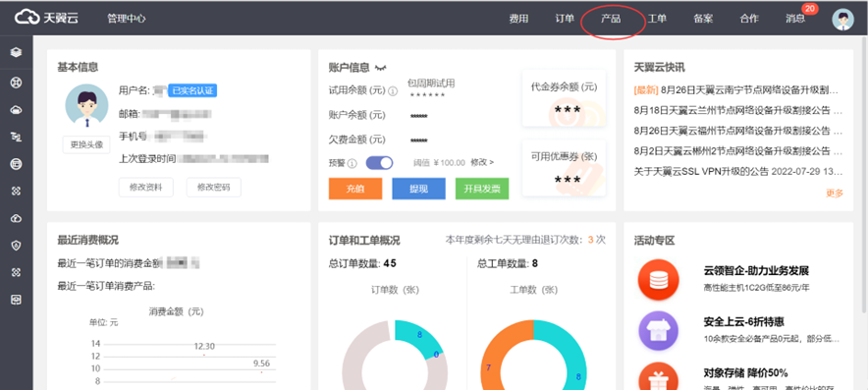Toggle the 预警 alert switch
Image resolution: width=868 pixels, height=390 pixels.
coord(379,163)
